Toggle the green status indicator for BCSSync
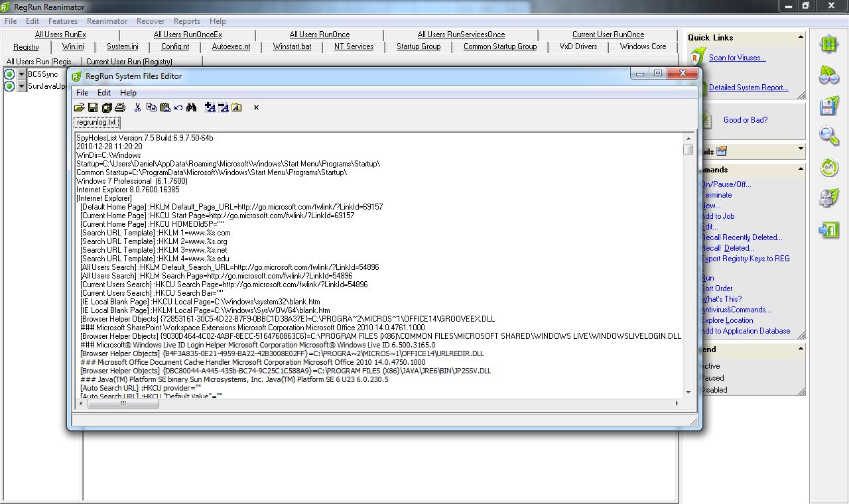 click(9, 74)
